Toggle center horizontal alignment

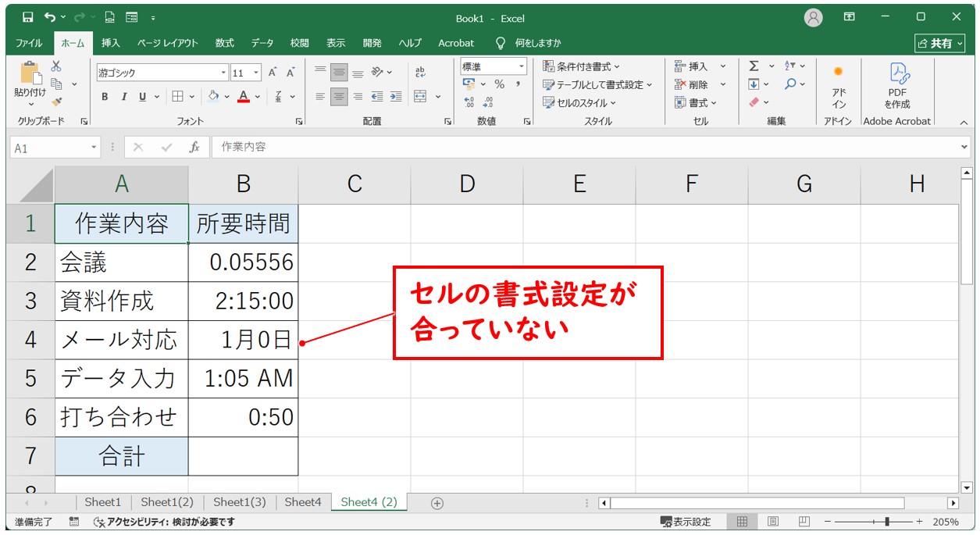(x=339, y=97)
